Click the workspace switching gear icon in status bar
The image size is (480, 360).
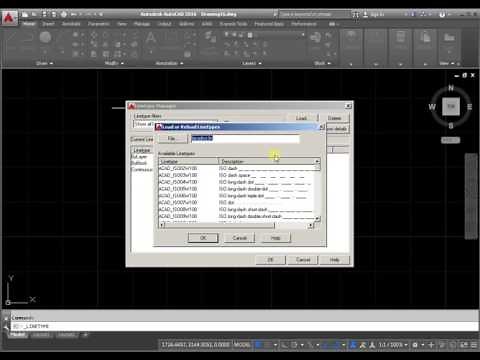pos(415,345)
